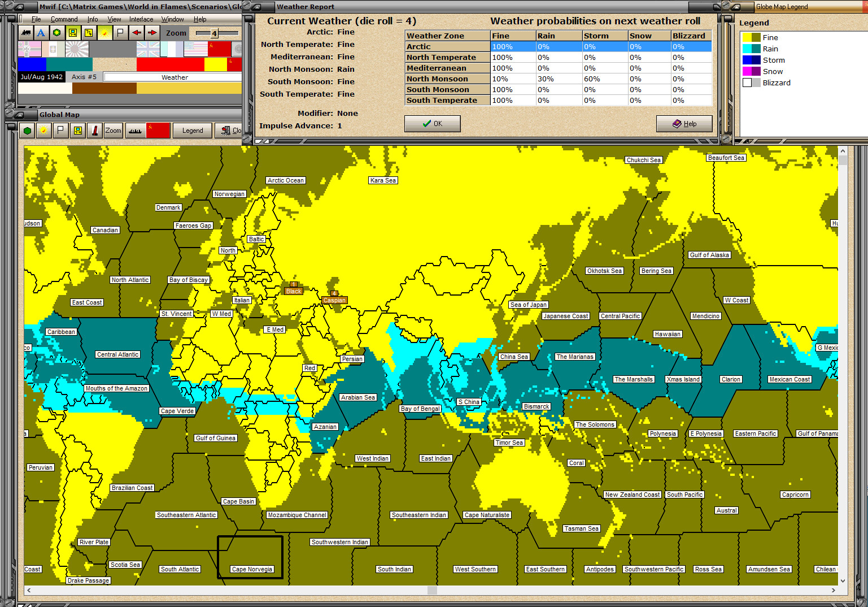Adjust the Zoom slider handle showing 4
This screenshot has width=868, height=607.
pos(214,33)
